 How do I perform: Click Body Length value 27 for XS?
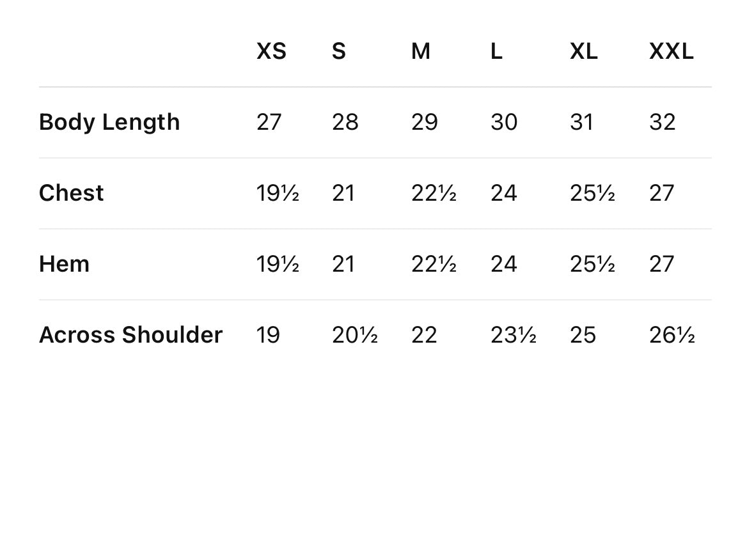click(x=269, y=122)
